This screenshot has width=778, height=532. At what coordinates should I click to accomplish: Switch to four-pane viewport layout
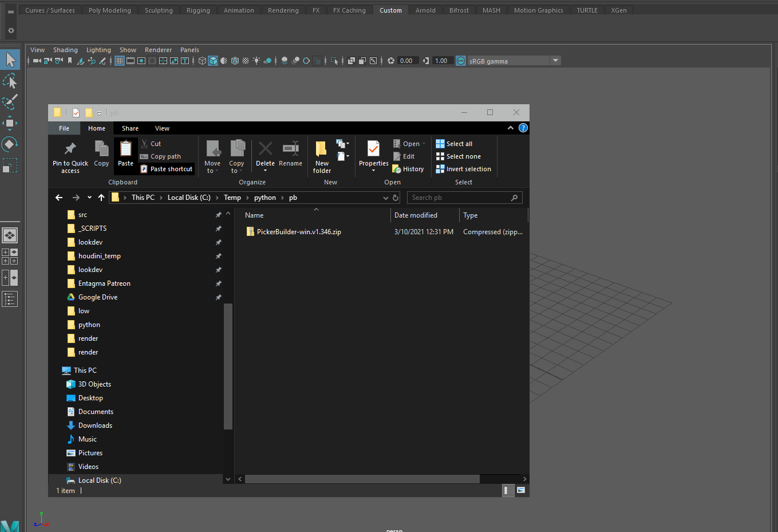[10, 257]
